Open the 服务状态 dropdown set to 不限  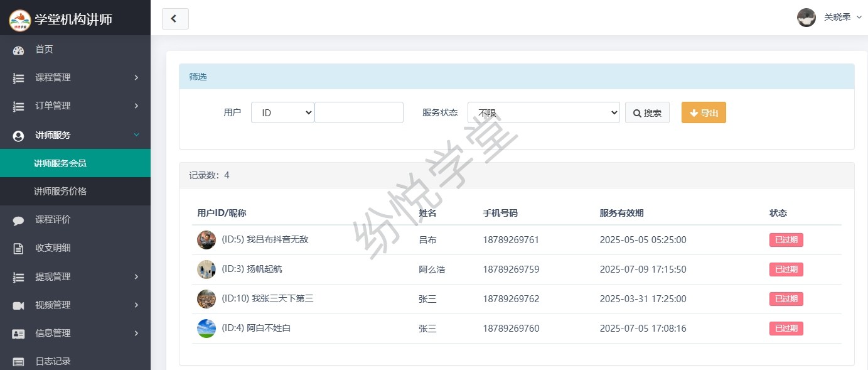pos(544,113)
